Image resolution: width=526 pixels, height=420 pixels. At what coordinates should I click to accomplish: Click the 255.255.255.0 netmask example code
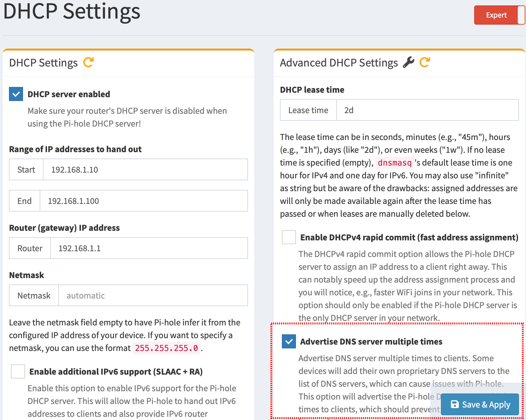click(166, 348)
